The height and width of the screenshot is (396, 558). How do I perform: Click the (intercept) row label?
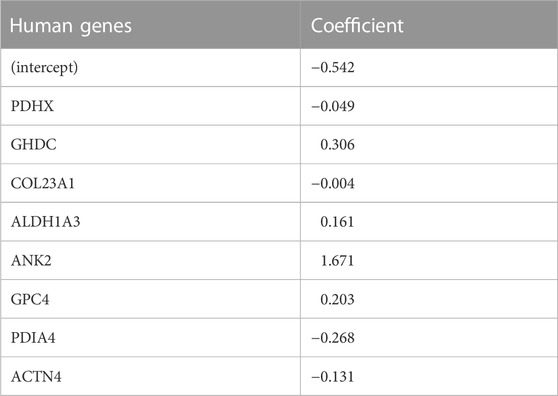coord(44,68)
